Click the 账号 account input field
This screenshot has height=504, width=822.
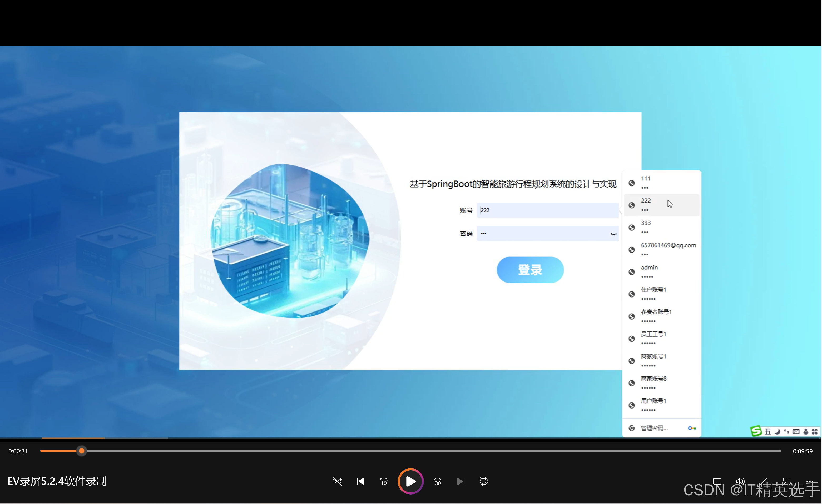pyautogui.click(x=547, y=210)
